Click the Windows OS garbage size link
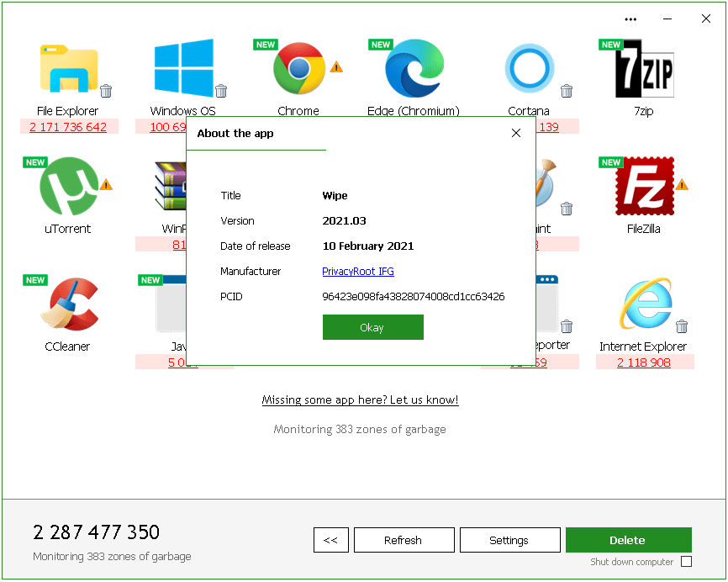The width and height of the screenshot is (728, 582). point(167,127)
